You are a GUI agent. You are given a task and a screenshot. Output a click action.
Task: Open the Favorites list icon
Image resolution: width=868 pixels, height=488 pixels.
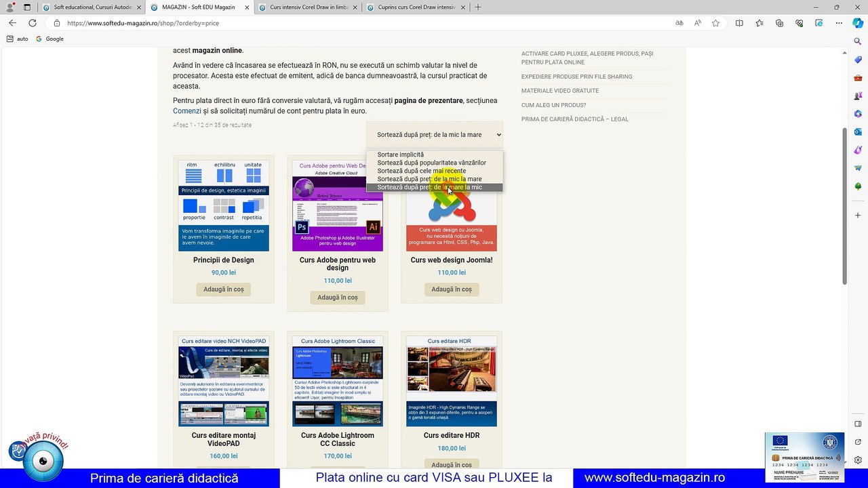pyautogui.click(x=759, y=23)
